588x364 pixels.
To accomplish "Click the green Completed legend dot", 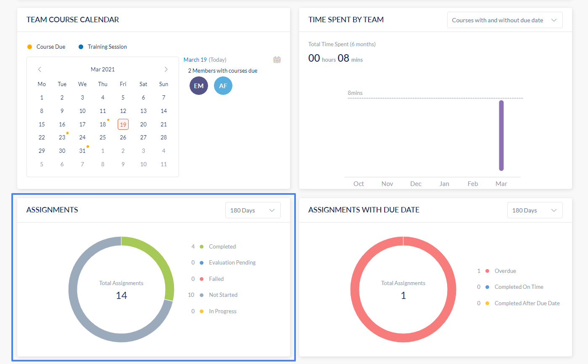I will click(x=201, y=246).
